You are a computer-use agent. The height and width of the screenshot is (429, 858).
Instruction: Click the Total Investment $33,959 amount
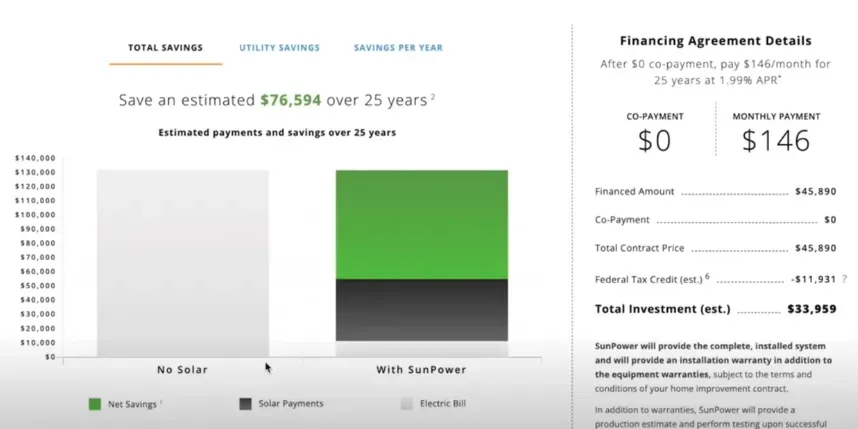[811, 309]
